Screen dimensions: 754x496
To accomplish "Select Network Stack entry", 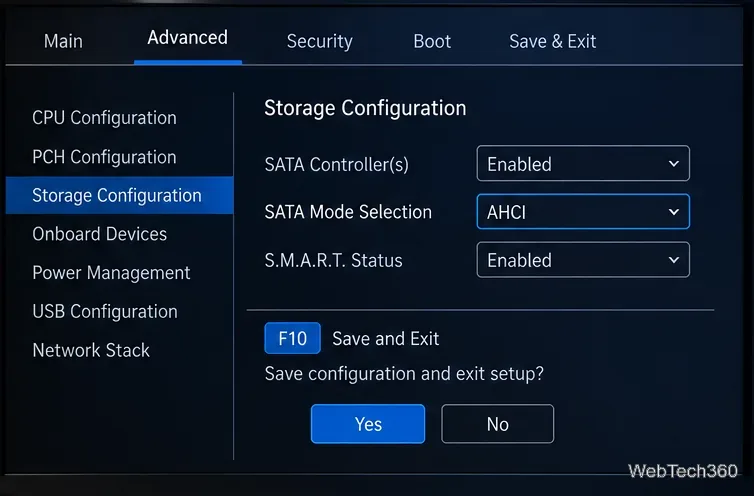I will [91, 350].
